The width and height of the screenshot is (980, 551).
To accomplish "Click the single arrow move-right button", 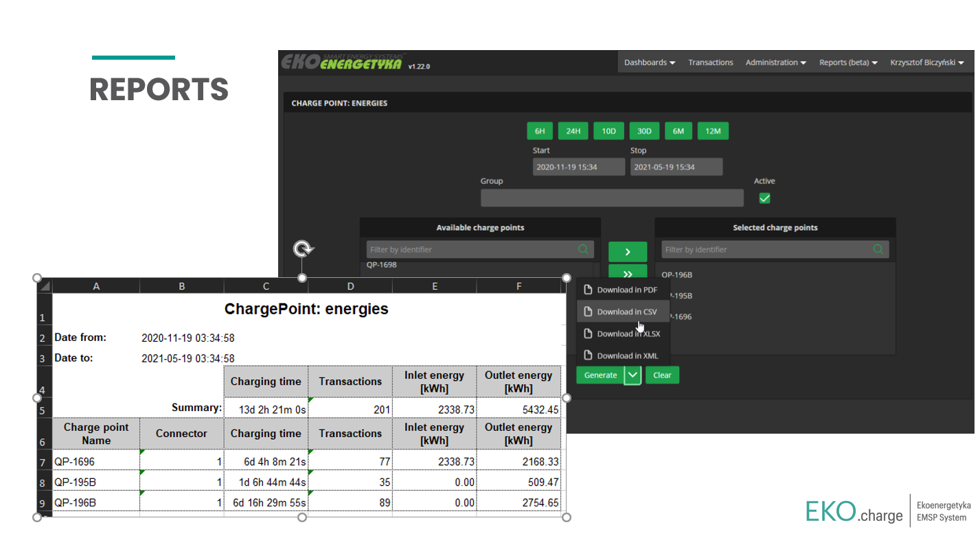I will pos(627,252).
